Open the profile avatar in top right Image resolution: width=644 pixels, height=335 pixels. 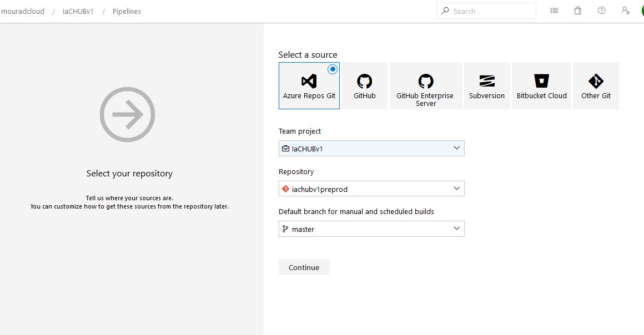click(641, 11)
